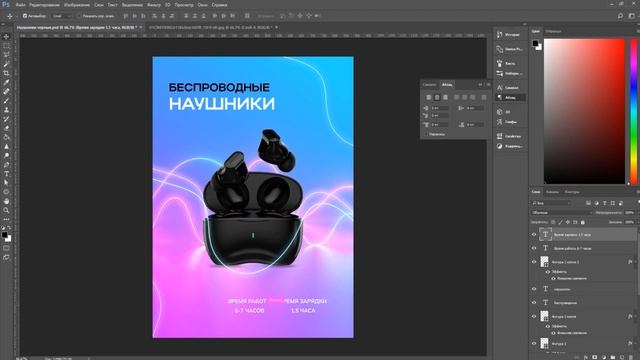The image size is (640, 360).
Task: Toggle the Перенос checkbox in Абзац panel
Action: pos(426,134)
